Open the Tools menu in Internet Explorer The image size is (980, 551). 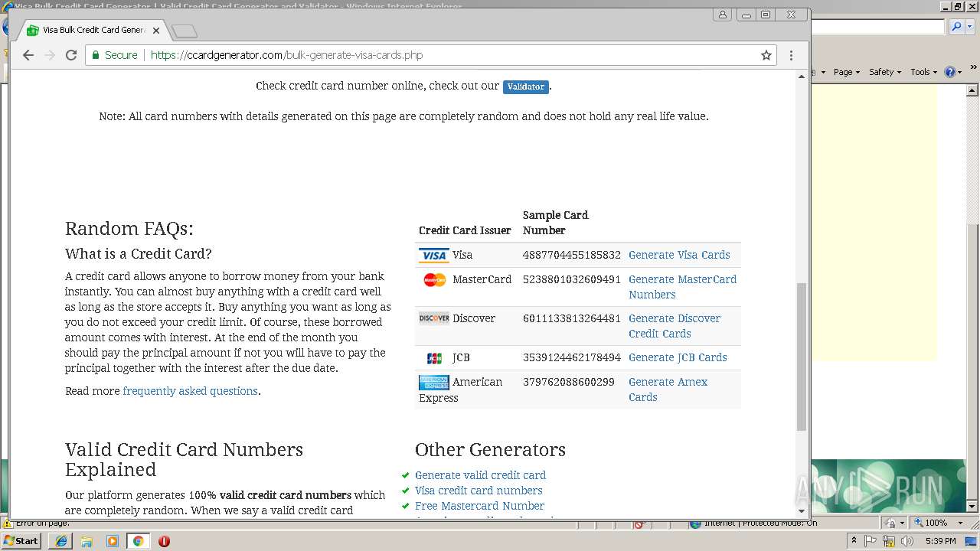[924, 72]
